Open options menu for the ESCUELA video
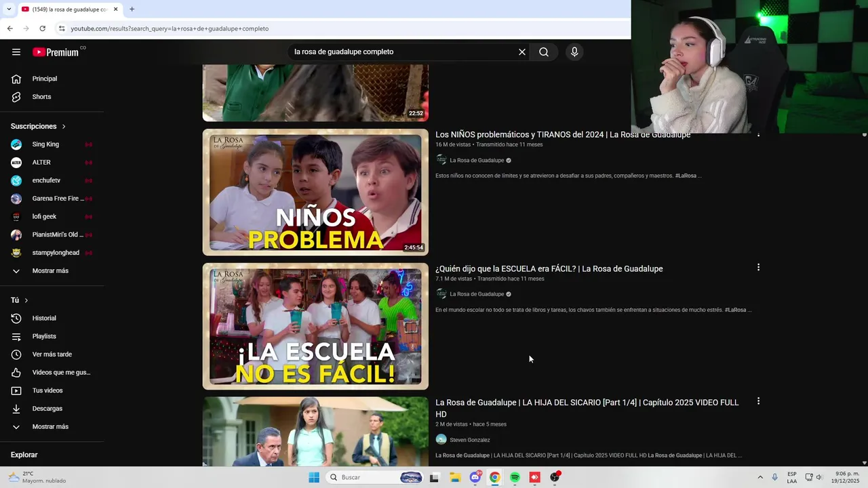The width and height of the screenshot is (868, 488). [758, 268]
